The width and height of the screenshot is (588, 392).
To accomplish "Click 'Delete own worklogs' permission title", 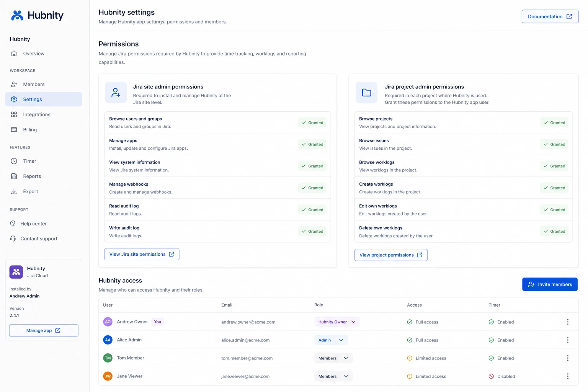I will (381, 228).
